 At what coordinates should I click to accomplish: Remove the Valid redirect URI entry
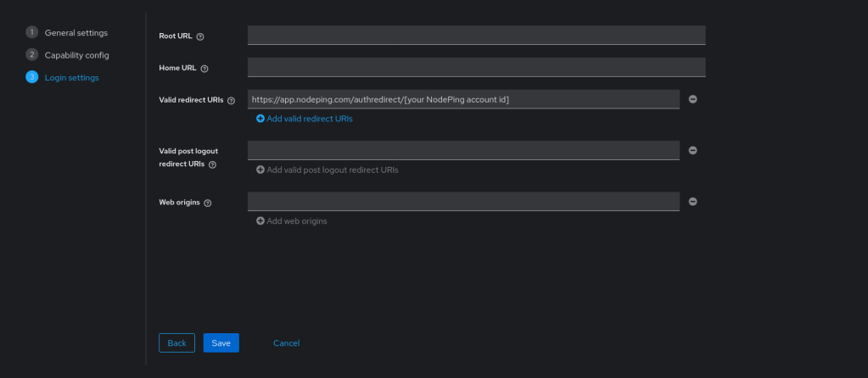(x=692, y=99)
